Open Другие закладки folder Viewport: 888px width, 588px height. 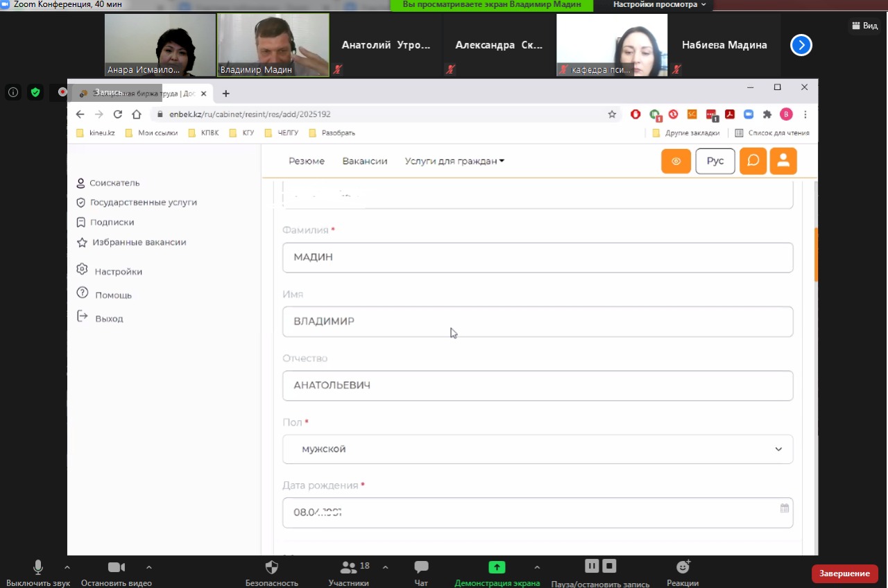(x=686, y=132)
